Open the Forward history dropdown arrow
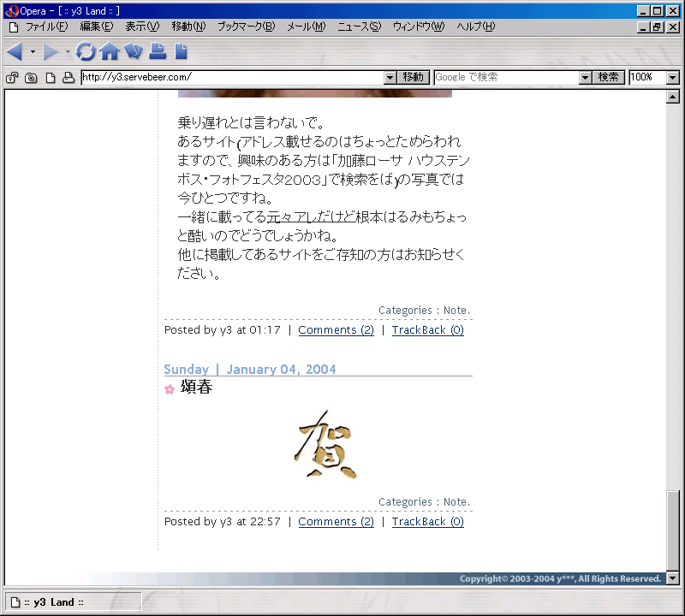The height and width of the screenshot is (616, 685). (x=68, y=51)
